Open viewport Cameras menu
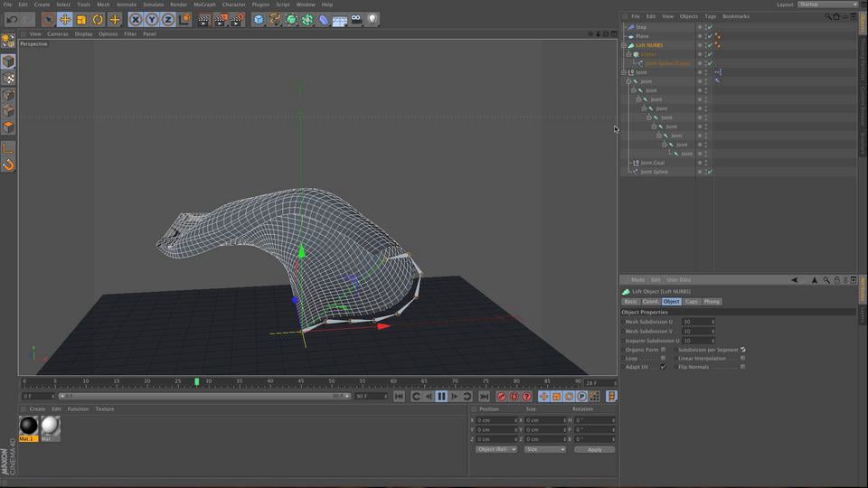Image resolution: width=868 pixels, height=488 pixels. [58, 33]
